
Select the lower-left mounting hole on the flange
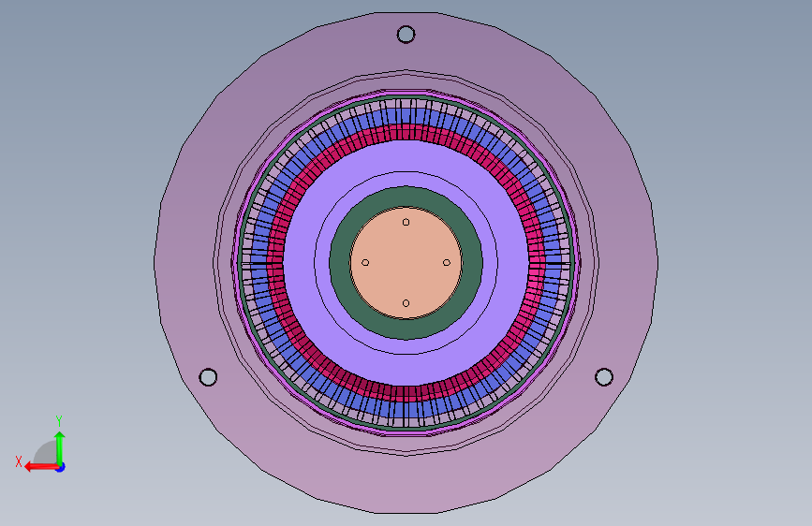pos(208,377)
